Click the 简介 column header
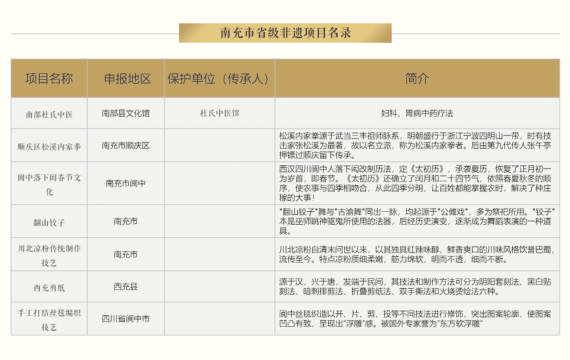 [417, 79]
